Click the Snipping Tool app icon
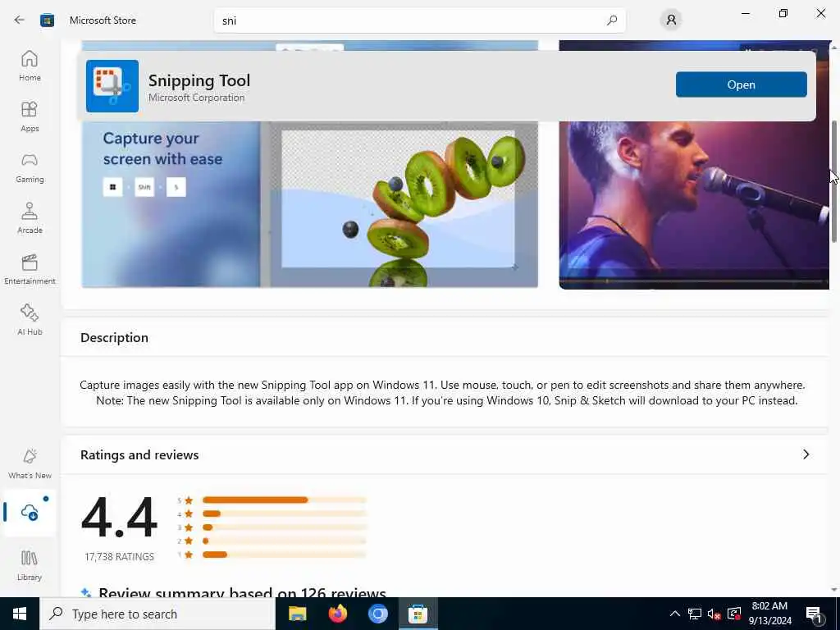 (112, 85)
